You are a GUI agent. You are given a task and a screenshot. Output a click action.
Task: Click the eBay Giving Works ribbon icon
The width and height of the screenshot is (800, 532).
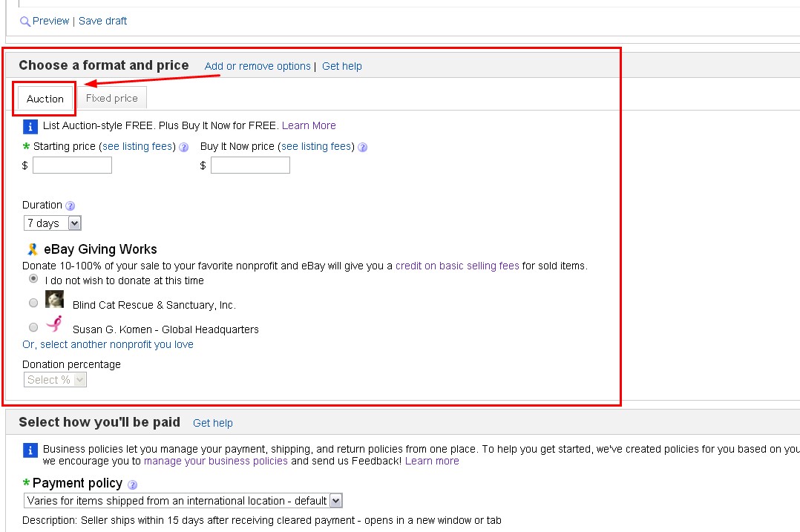click(33, 249)
